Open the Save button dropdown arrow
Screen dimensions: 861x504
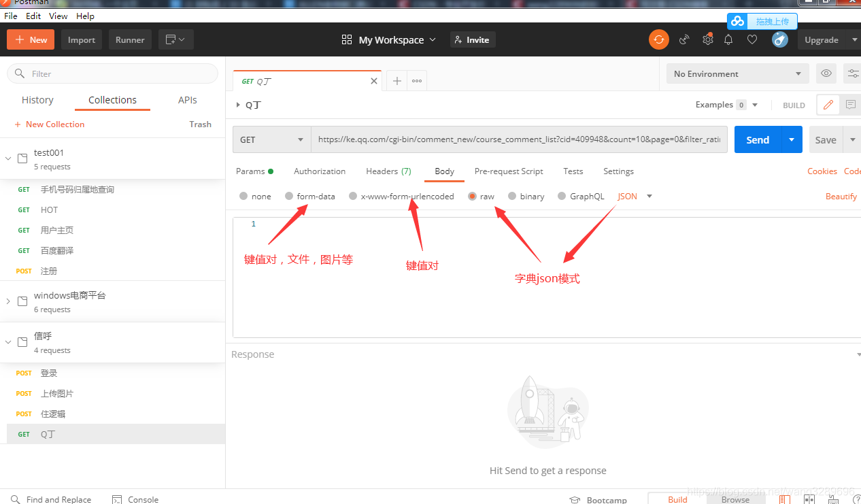click(x=852, y=139)
